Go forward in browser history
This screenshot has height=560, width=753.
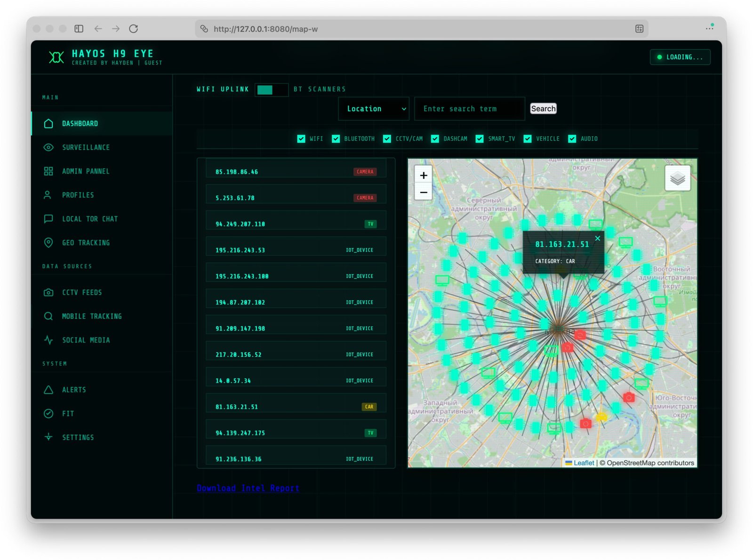click(116, 29)
